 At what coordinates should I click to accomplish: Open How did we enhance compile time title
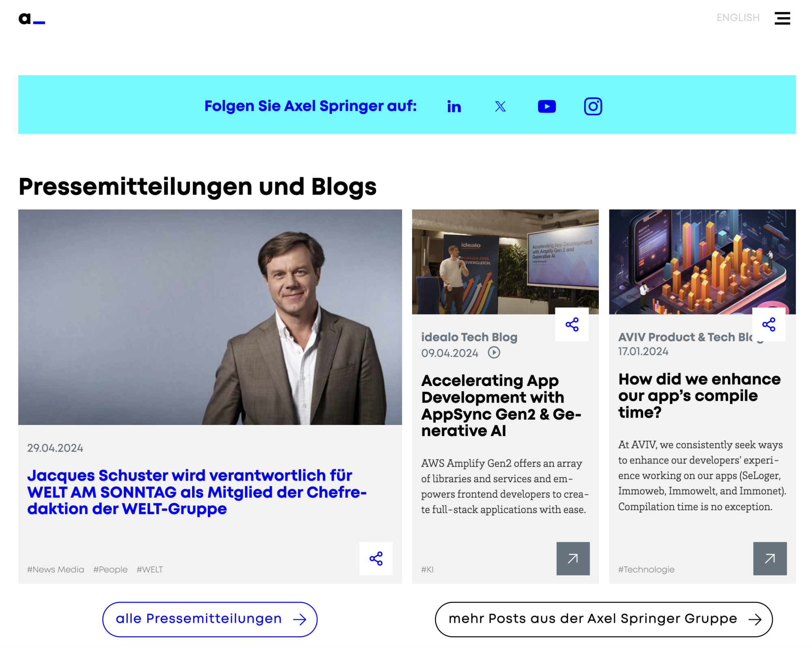(x=699, y=395)
